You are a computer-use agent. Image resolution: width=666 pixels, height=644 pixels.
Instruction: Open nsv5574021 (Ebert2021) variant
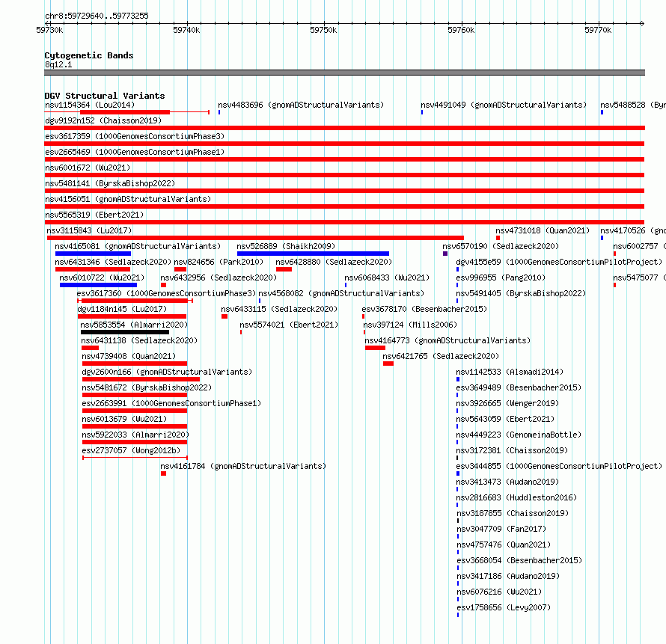point(289,325)
